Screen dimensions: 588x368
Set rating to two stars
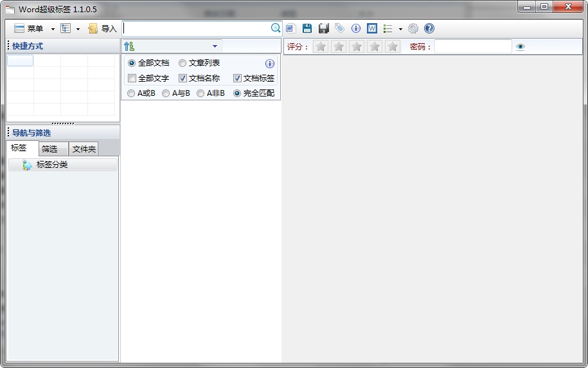(339, 46)
